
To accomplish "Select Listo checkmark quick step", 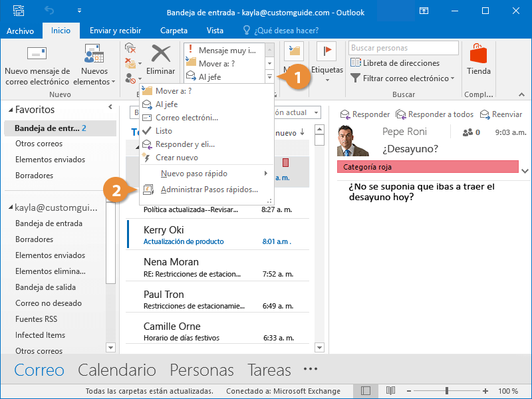I will pyautogui.click(x=163, y=131).
